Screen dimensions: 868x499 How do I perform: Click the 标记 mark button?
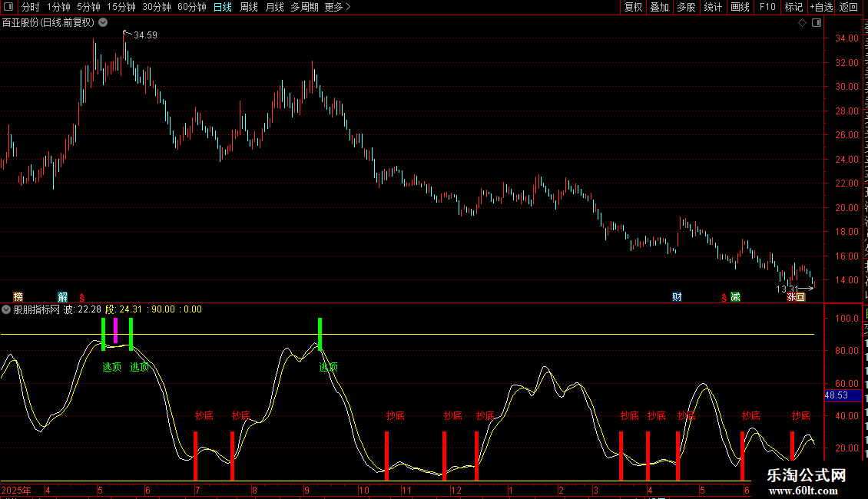[793, 7]
